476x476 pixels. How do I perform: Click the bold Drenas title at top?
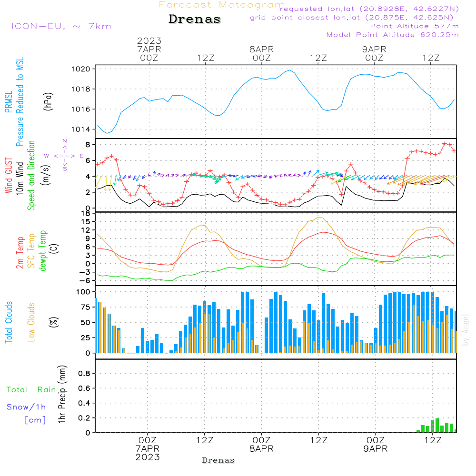(x=195, y=20)
